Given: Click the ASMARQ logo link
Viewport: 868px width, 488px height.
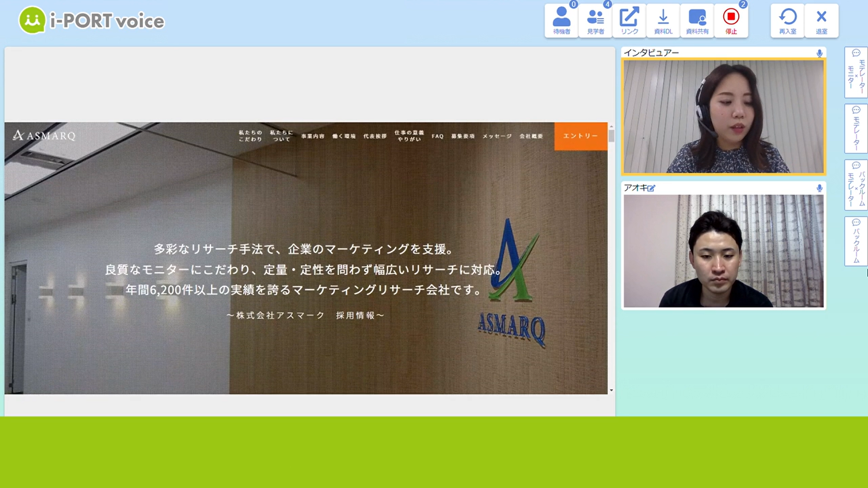Looking at the screenshot, I should [x=44, y=136].
